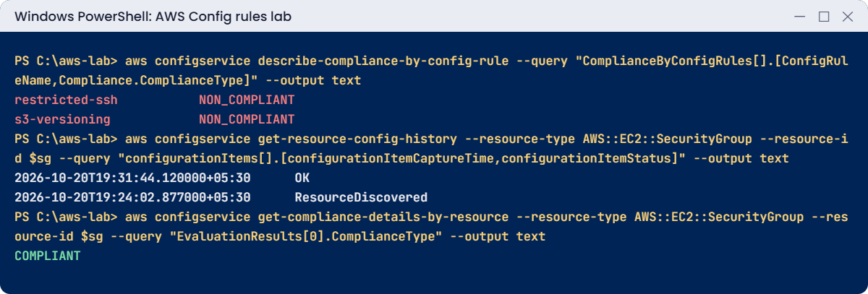Image resolution: width=868 pixels, height=294 pixels.
Task: Minimize the PowerShell window
Action: point(799,17)
